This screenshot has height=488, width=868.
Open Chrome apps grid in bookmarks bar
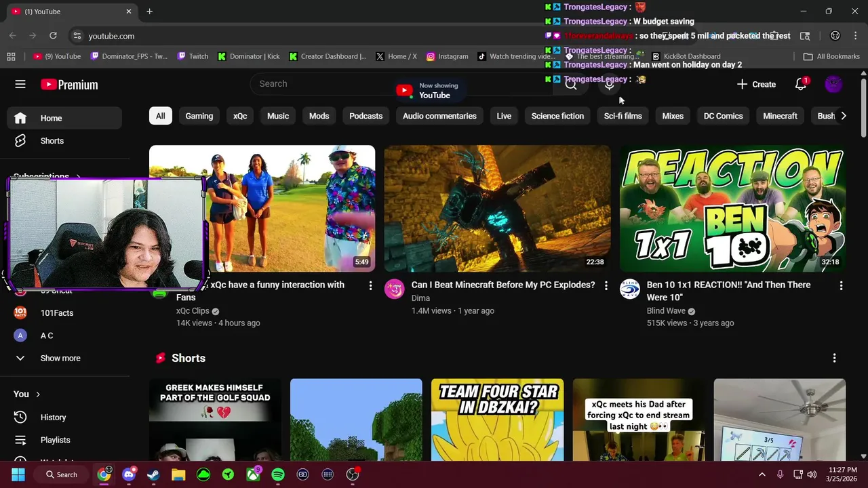(x=11, y=56)
